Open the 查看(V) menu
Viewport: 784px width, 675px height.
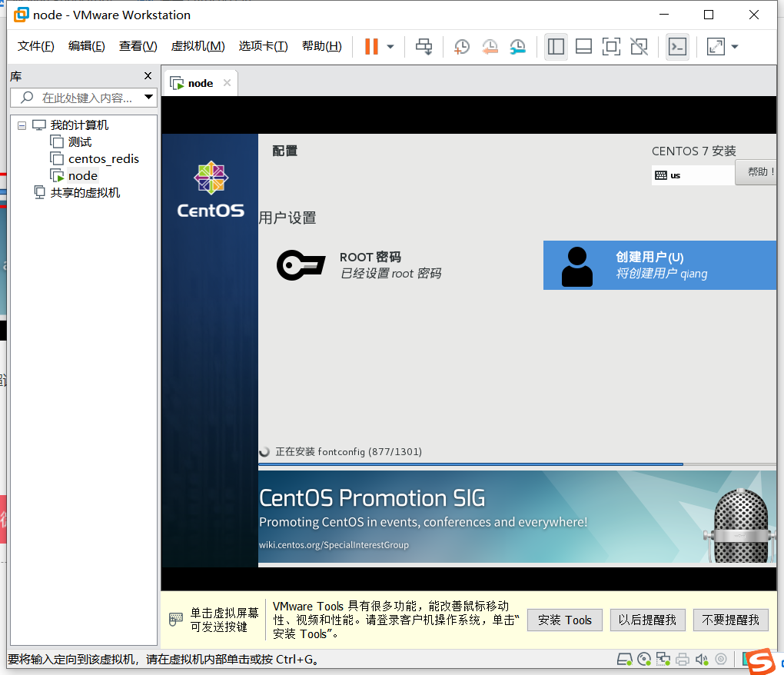pyautogui.click(x=138, y=46)
